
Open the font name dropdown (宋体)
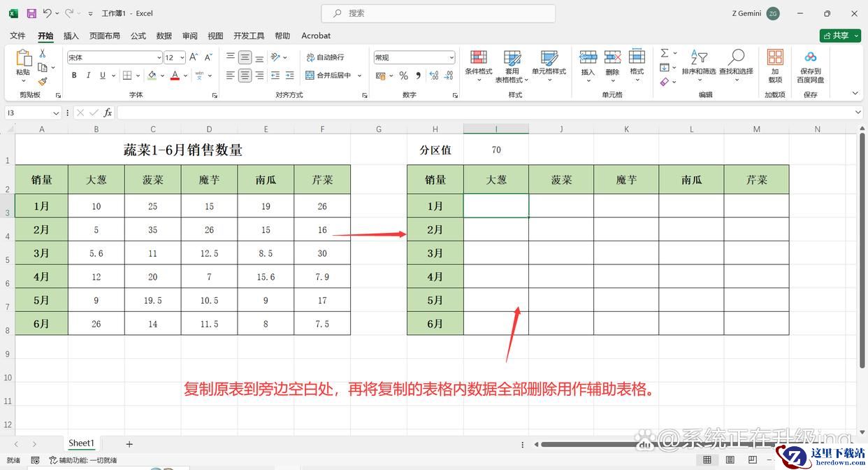(159, 57)
